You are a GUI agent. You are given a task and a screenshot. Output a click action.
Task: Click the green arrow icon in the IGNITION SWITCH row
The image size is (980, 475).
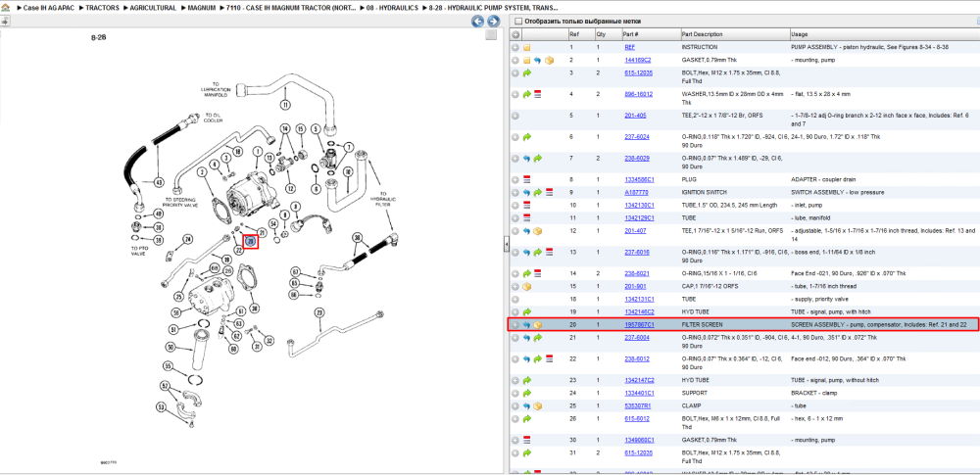(537, 193)
